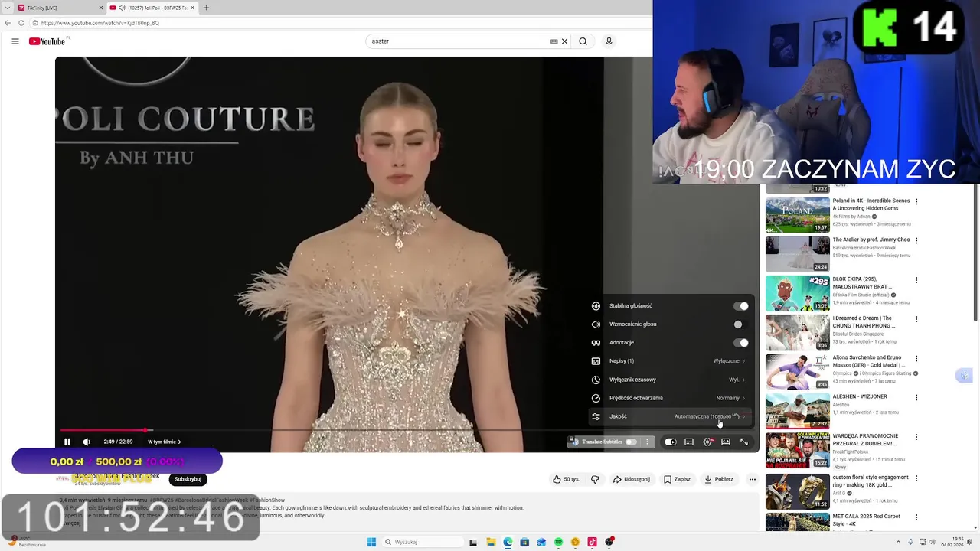Click browser address bar URL
Image resolution: width=980 pixels, height=551 pixels.
tap(100, 23)
